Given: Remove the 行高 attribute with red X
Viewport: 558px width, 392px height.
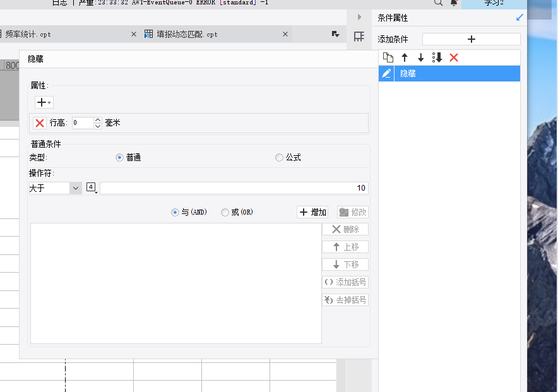Looking at the screenshot, I should (x=40, y=123).
